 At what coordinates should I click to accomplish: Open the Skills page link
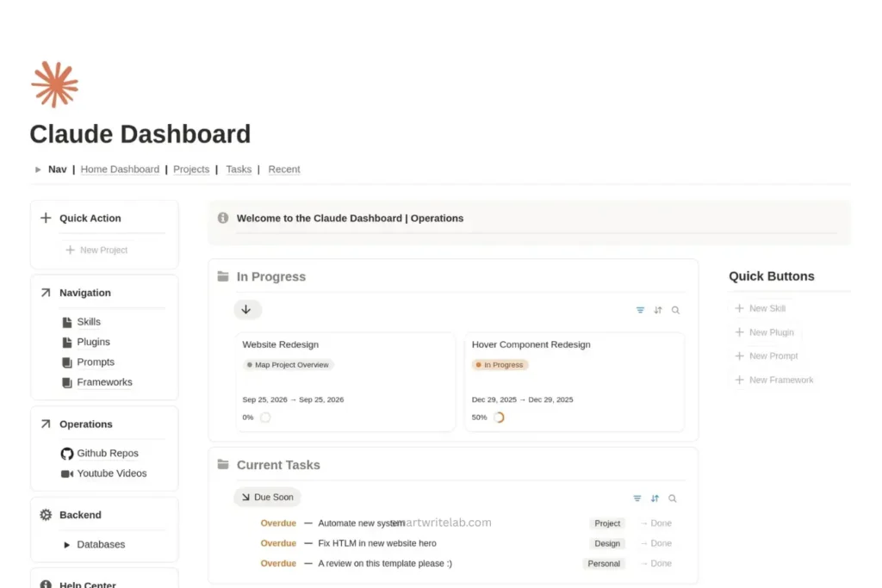point(89,321)
